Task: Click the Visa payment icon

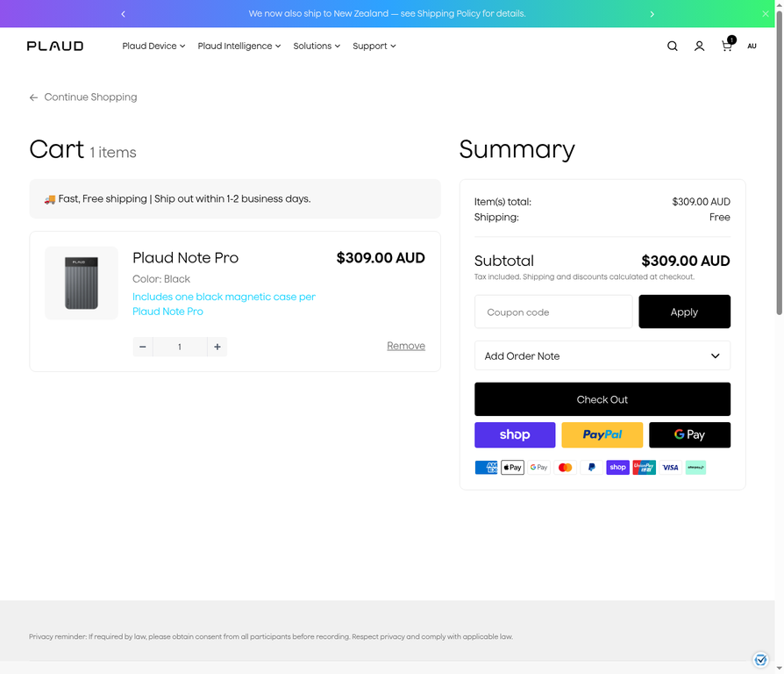Action: click(670, 467)
